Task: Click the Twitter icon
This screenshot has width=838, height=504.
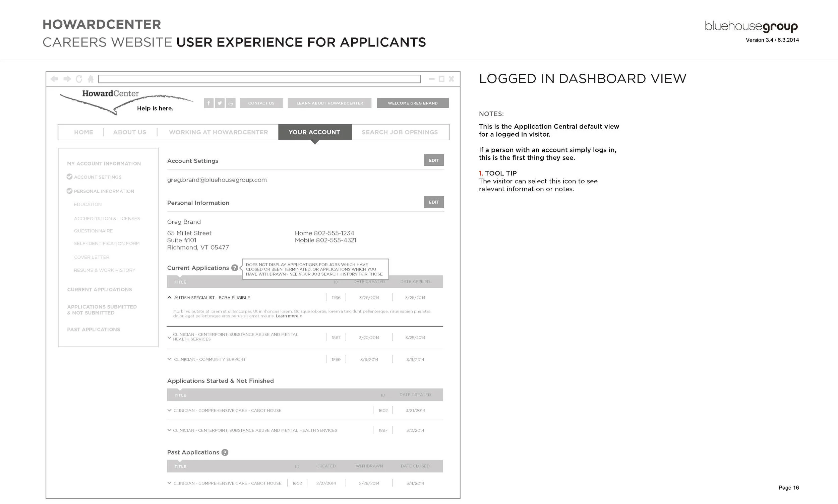Action: [x=220, y=103]
